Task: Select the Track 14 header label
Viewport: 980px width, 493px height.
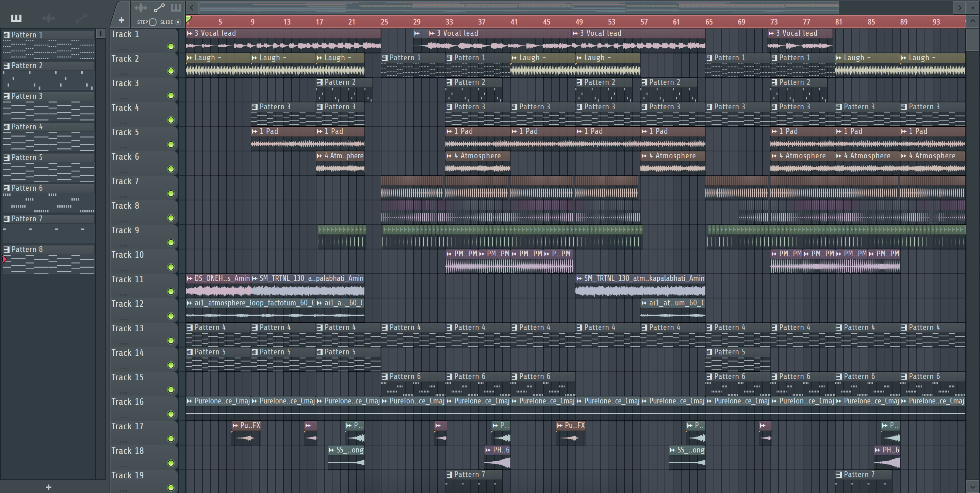Action: pos(128,353)
